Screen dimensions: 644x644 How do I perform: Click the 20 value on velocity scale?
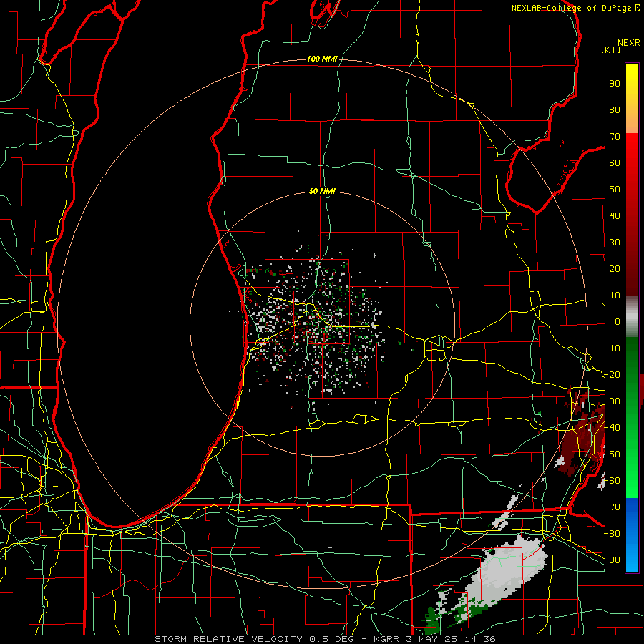[x=615, y=269]
